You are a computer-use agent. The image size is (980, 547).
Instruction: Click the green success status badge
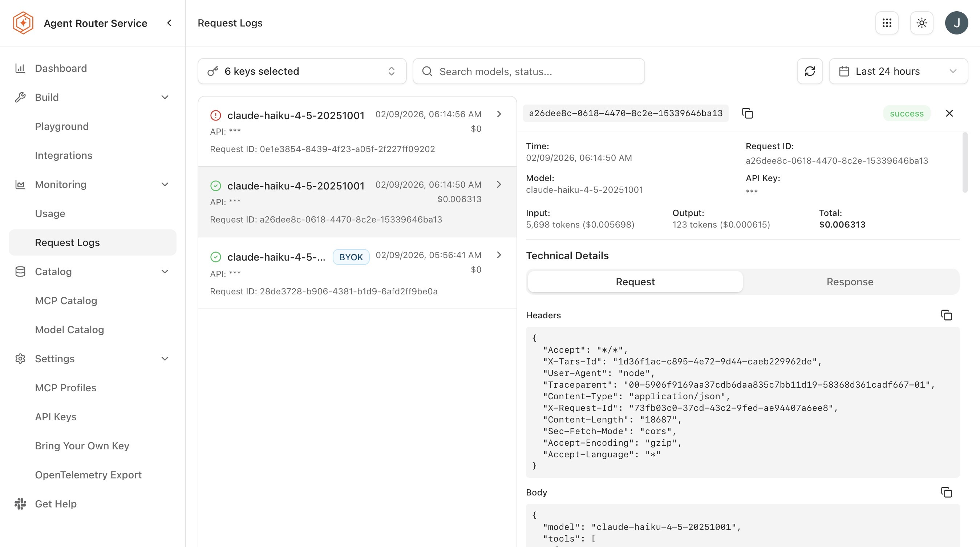907,113
